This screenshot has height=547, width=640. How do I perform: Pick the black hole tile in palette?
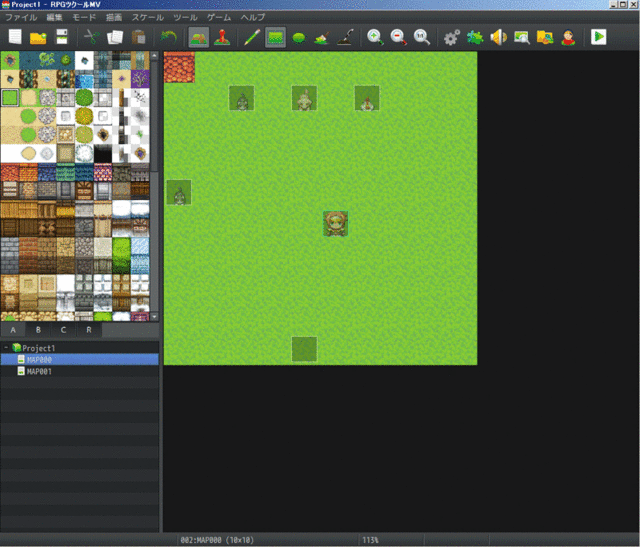(103, 153)
